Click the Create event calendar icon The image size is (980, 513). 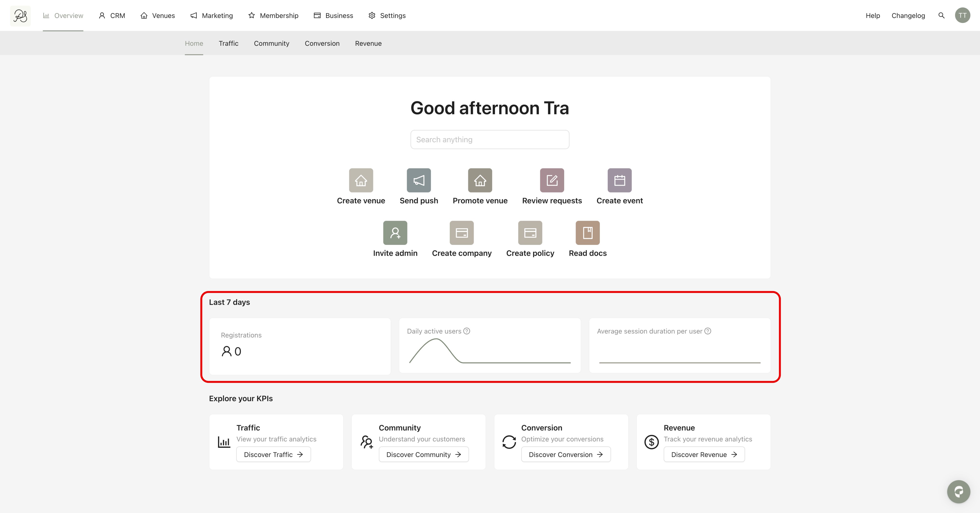coord(619,180)
